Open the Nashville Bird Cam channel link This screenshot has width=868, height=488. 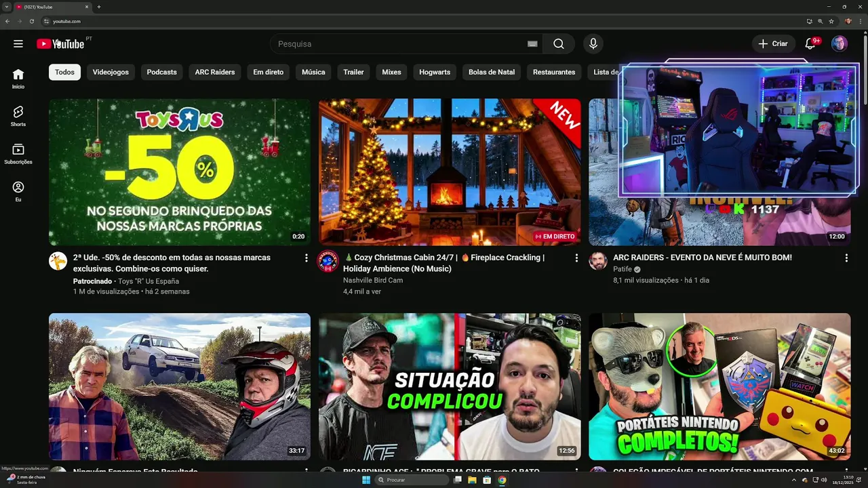[x=373, y=280]
